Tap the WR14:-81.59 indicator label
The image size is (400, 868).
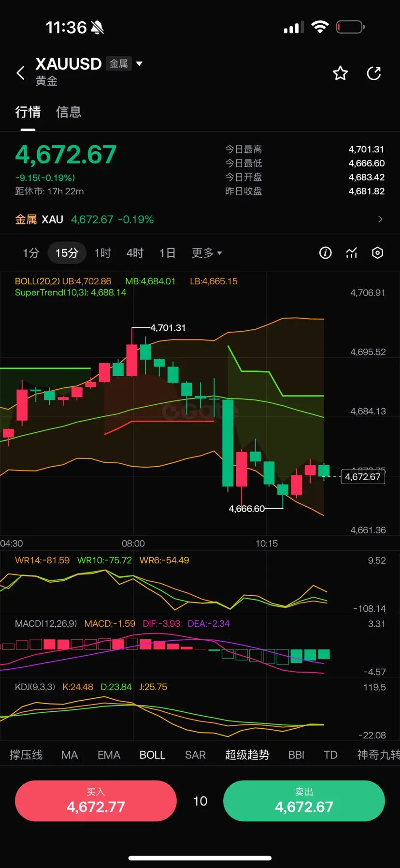[x=42, y=560]
